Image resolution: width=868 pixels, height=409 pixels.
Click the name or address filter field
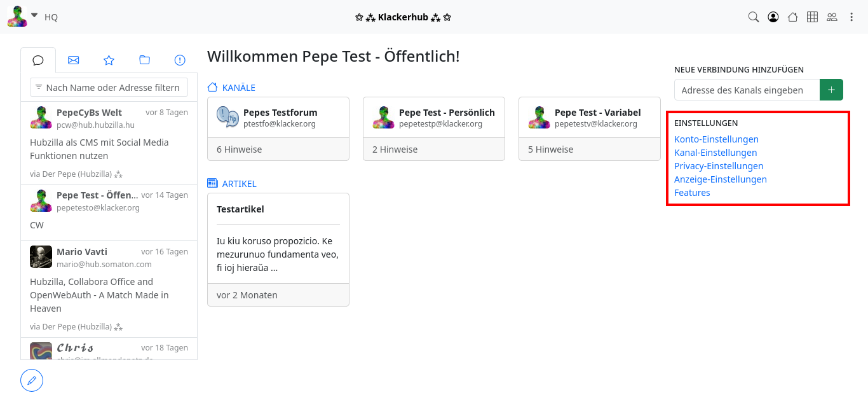(109, 87)
